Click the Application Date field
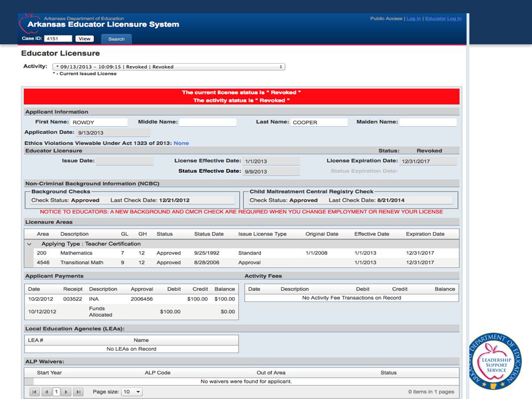The height and width of the screenshot is (399, 532). (113, 132)
